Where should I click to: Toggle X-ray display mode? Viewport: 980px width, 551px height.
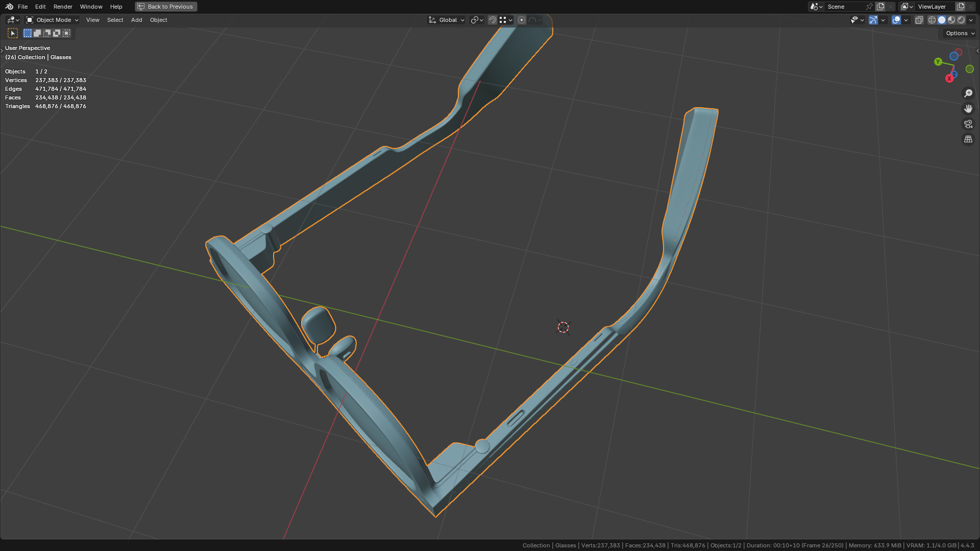coord(919,20)
